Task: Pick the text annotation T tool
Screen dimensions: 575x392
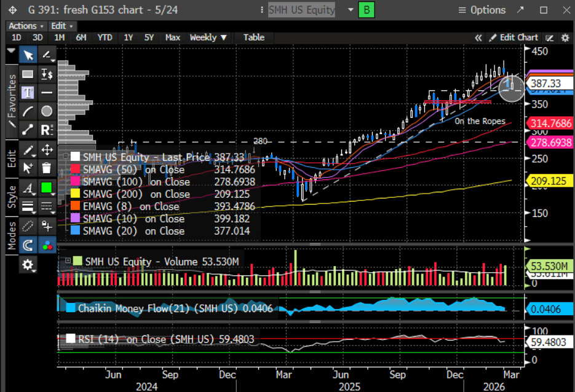Action: pos(28,92)
